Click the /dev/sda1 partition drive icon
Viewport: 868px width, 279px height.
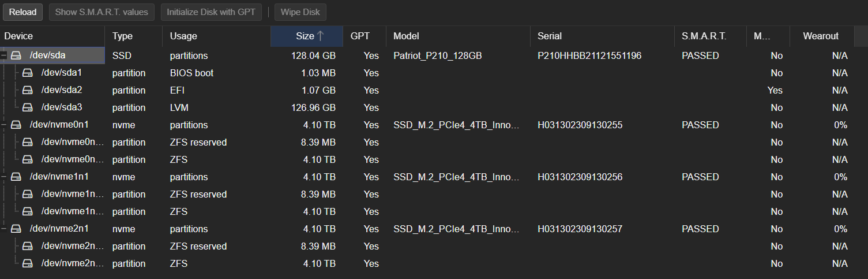pyautogui.click(x=27, y=73)
